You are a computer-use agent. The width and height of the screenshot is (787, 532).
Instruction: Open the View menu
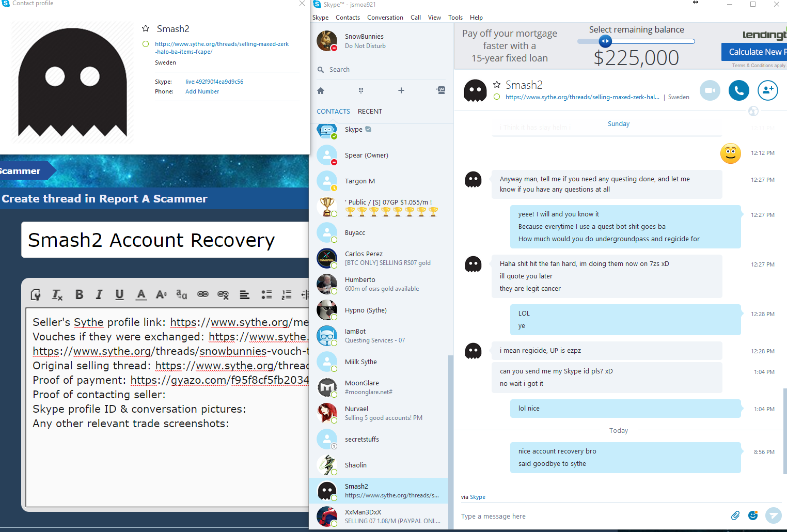(x=434, y=18)
